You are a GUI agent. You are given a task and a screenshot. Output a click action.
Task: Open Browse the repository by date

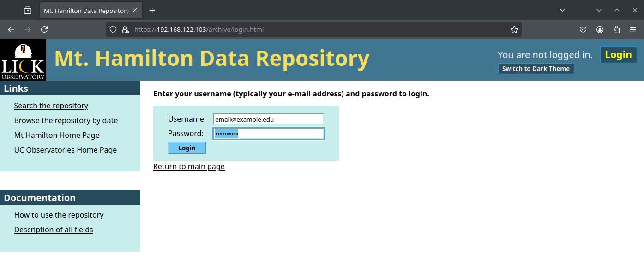click(66, 120)
